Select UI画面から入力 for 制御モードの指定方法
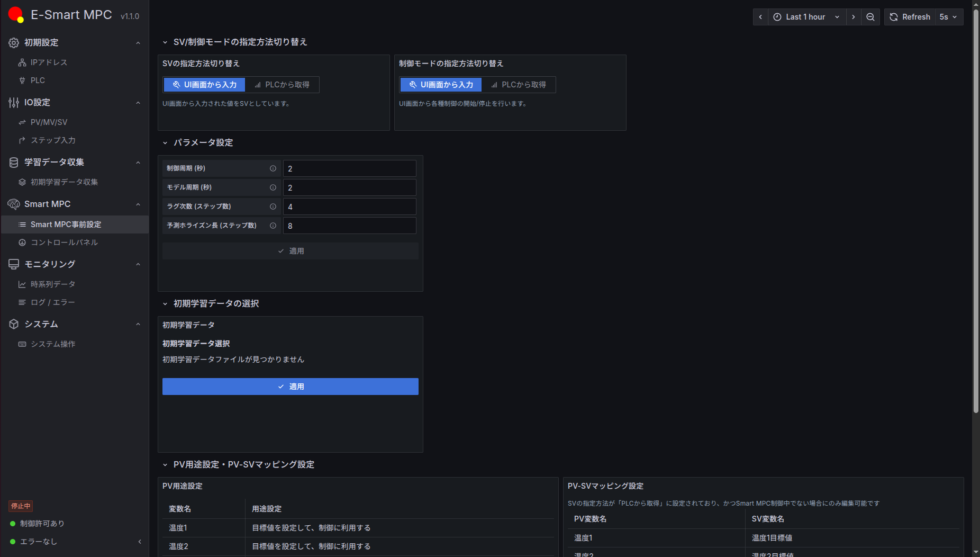 pyautogui.click(x=441, y=85)
